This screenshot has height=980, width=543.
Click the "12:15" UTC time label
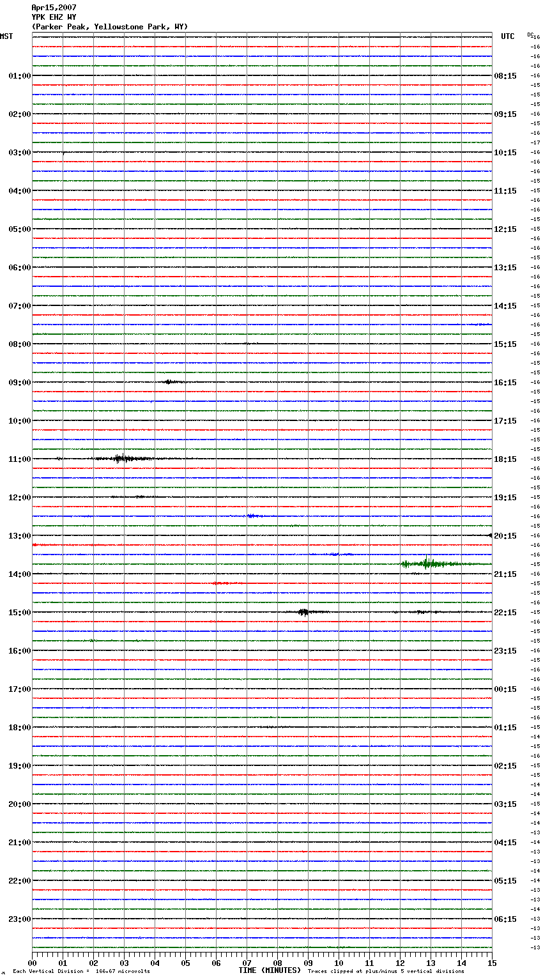(x=505, y=229)
